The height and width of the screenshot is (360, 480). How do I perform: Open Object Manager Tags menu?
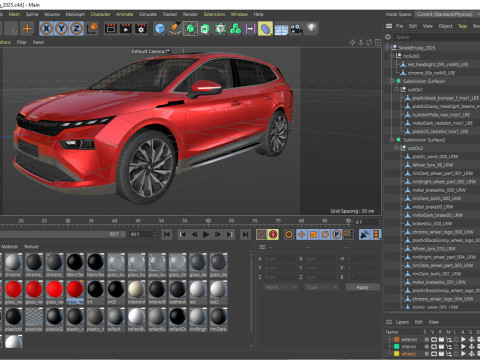click(462, 26)
